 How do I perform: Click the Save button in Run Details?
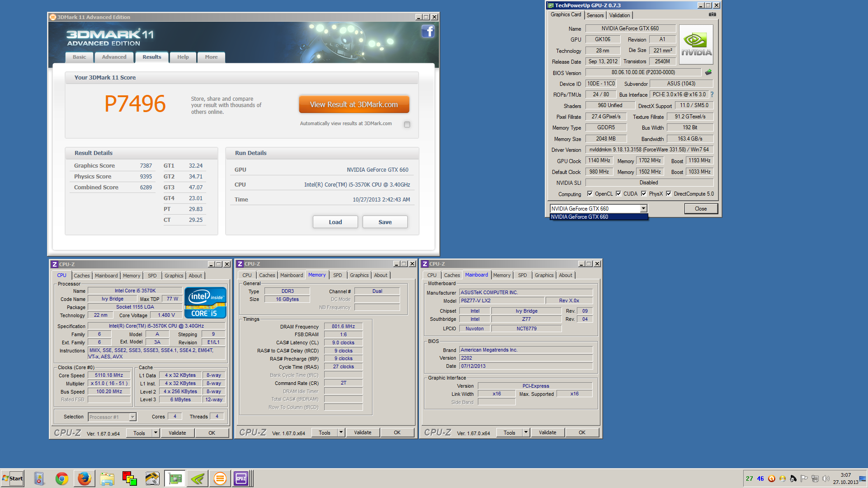[385, 222]
